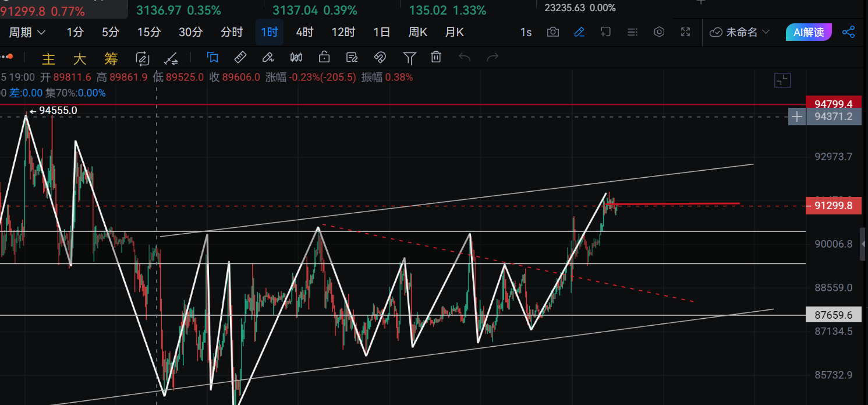Screen dimensions: 868x405
Task: Switch to the 周K weekly tab
Action: click(x=417, y=32)
